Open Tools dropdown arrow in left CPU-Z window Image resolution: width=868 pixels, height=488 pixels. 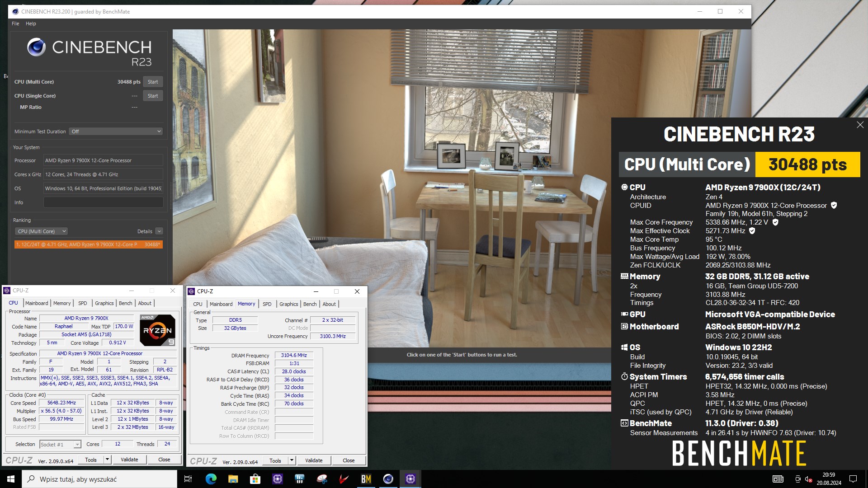tap(107, 460)
